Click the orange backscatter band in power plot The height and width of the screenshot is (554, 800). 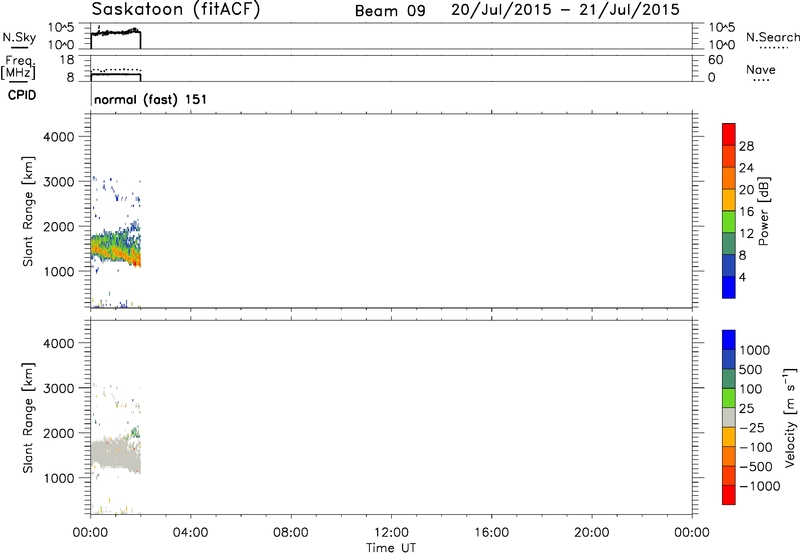pos(115,251)
